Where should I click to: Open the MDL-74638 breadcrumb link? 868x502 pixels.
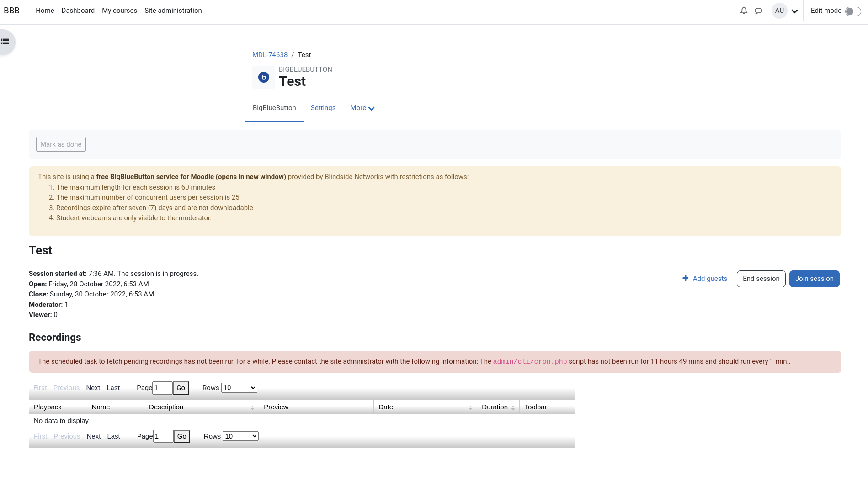tap(270, 55)
